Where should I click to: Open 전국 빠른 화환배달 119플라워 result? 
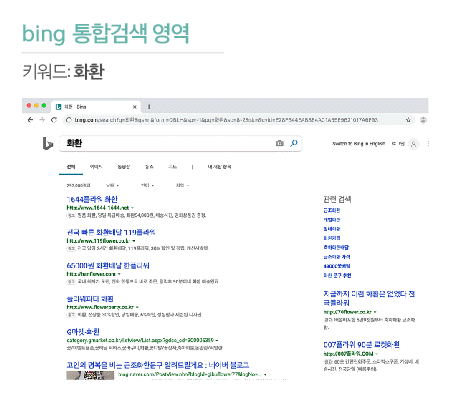point(111,232)
